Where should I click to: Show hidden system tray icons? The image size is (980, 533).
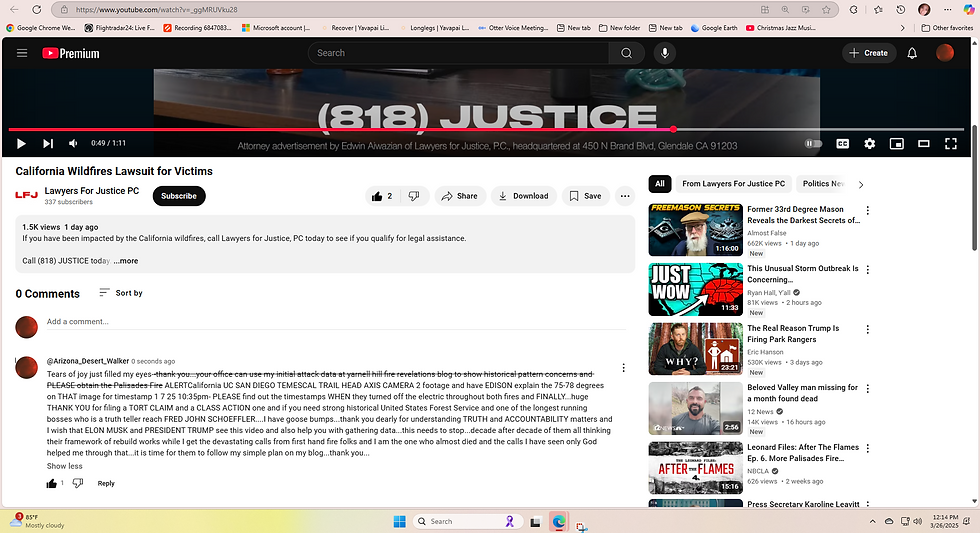872,521
